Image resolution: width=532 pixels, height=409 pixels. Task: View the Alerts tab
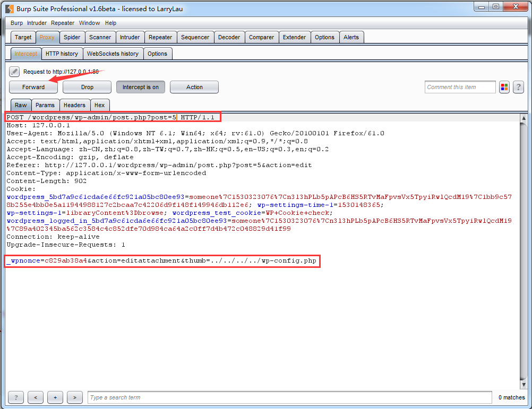[x=351, y=37]
